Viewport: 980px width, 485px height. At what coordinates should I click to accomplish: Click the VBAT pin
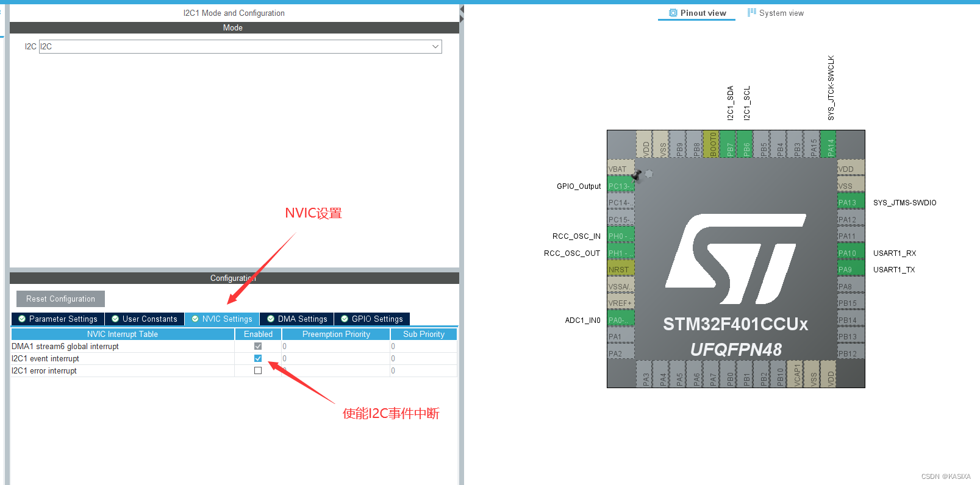[621, 169]
